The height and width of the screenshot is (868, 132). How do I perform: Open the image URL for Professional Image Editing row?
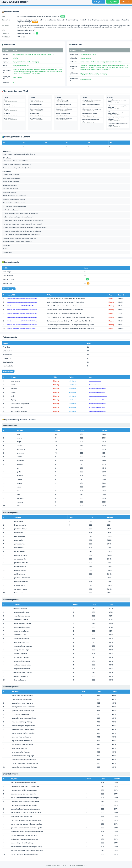22,298
